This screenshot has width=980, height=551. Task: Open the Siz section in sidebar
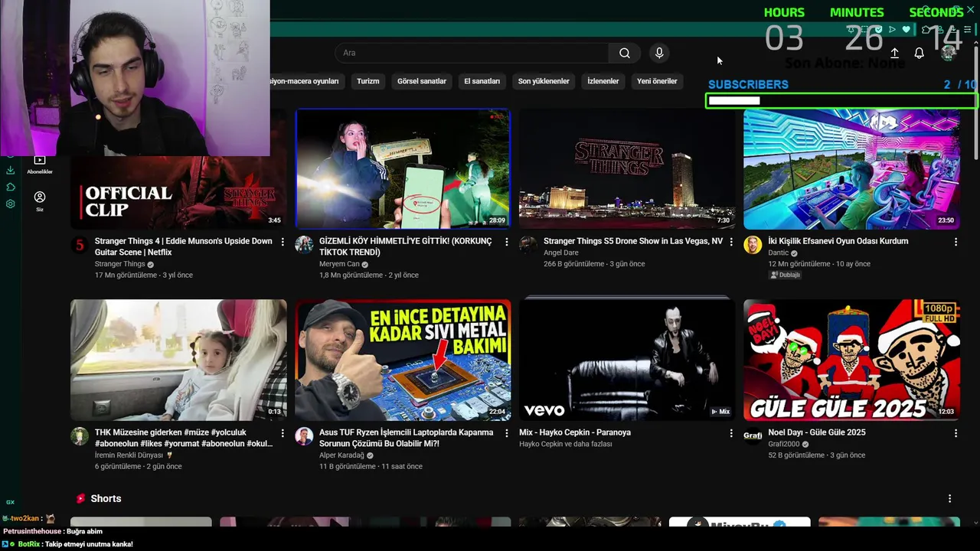(40, 201)
